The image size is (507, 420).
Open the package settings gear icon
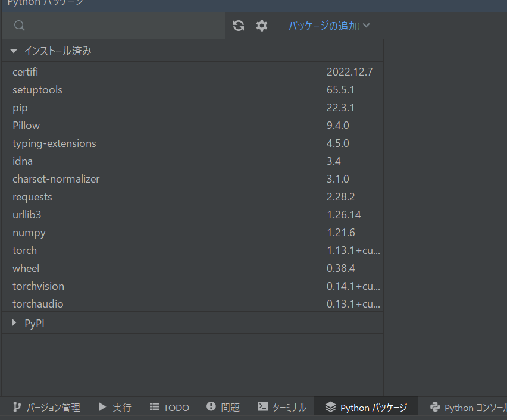click(x=261, y=26)
